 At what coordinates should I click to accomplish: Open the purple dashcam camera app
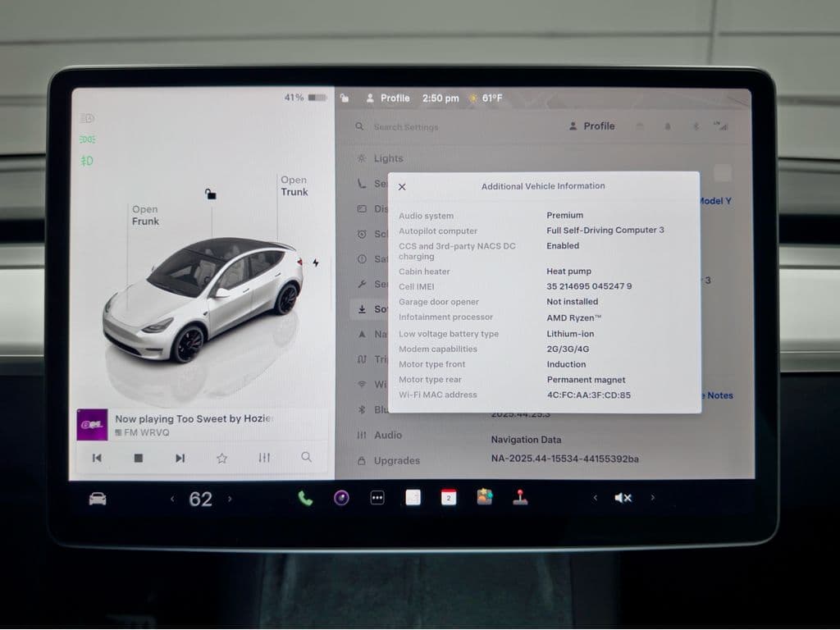click(x=341, y=498)
